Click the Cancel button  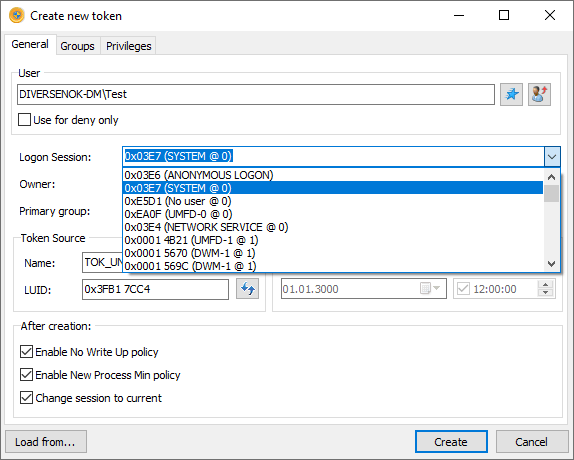[532, 442]
